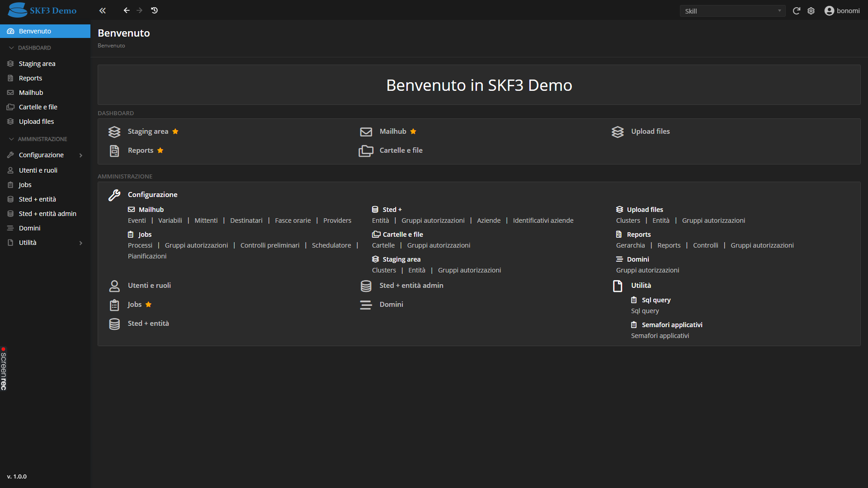Open Staging area tile icon in dashboard
This screenshot has width=868, height=488.
pos(114,132)
